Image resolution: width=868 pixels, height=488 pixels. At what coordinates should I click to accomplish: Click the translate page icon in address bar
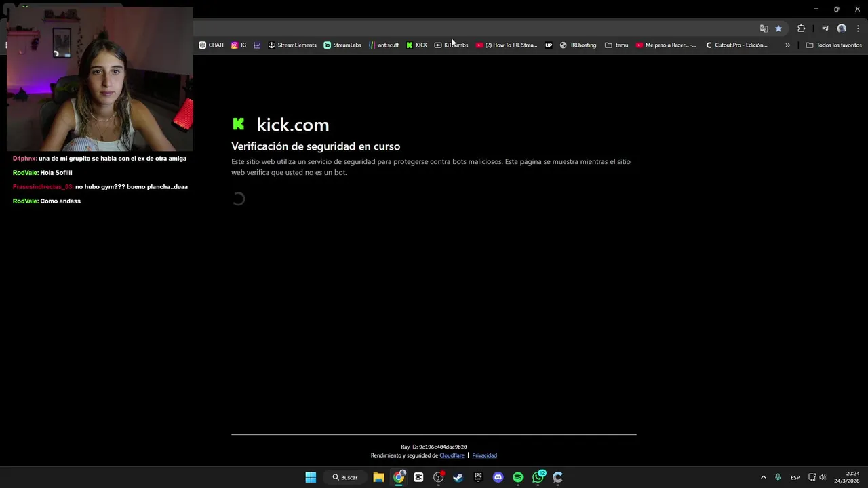point(764,28)
